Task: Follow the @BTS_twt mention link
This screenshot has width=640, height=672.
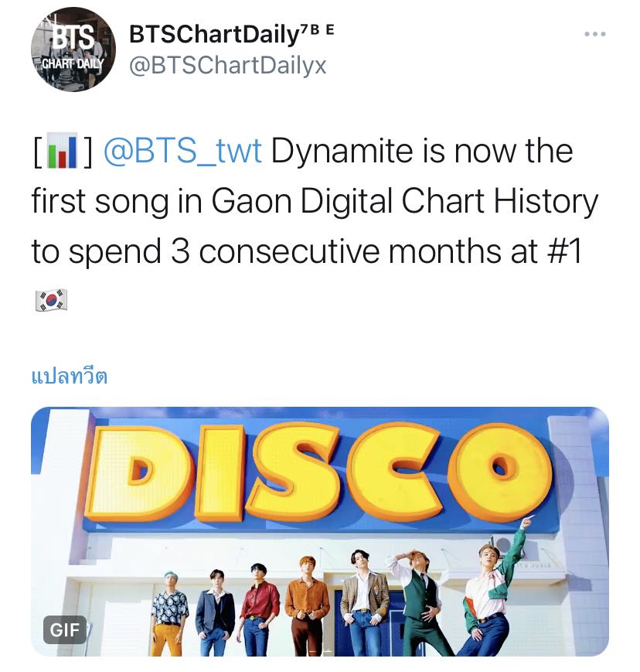Action: pyautogui.click(x=182, y=152)
